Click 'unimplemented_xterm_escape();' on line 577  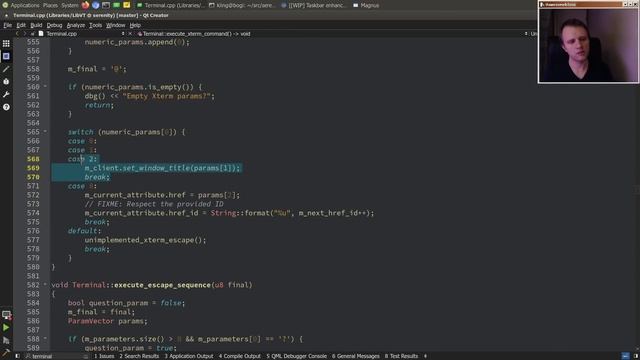[x=145, y=240]
